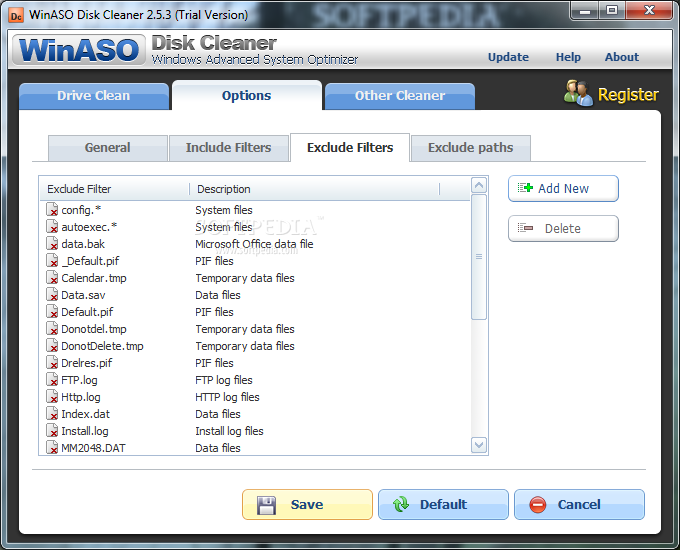Select the FTP.log filter entry
The height and width of the screenshot is (550, 680).
click(x=255, y=380)
